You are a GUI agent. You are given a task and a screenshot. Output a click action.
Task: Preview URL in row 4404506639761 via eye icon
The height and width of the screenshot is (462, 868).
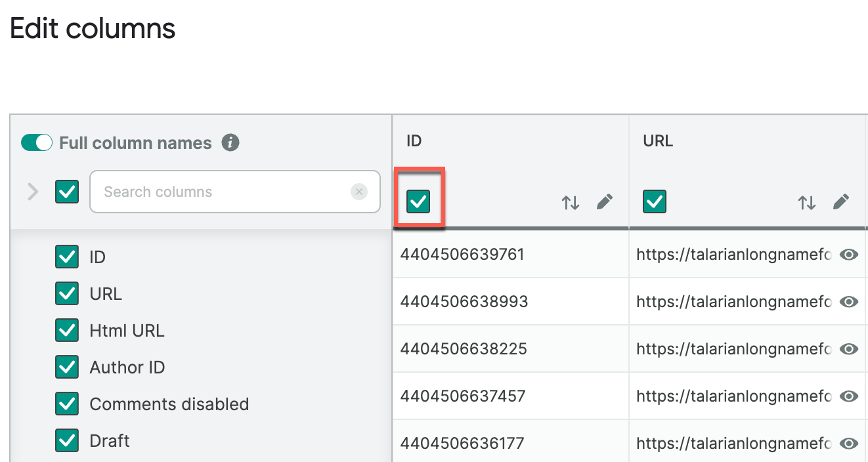[x=849, y=255]
